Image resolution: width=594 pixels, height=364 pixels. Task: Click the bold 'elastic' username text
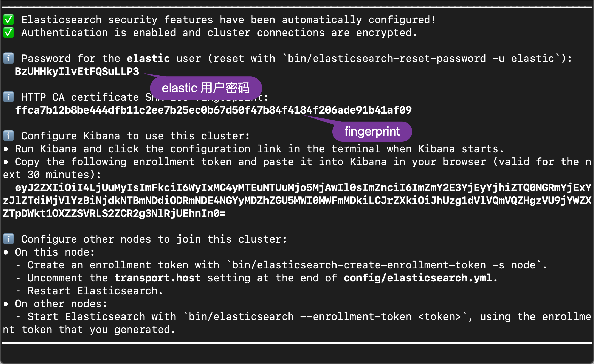(x=148, y=59)
